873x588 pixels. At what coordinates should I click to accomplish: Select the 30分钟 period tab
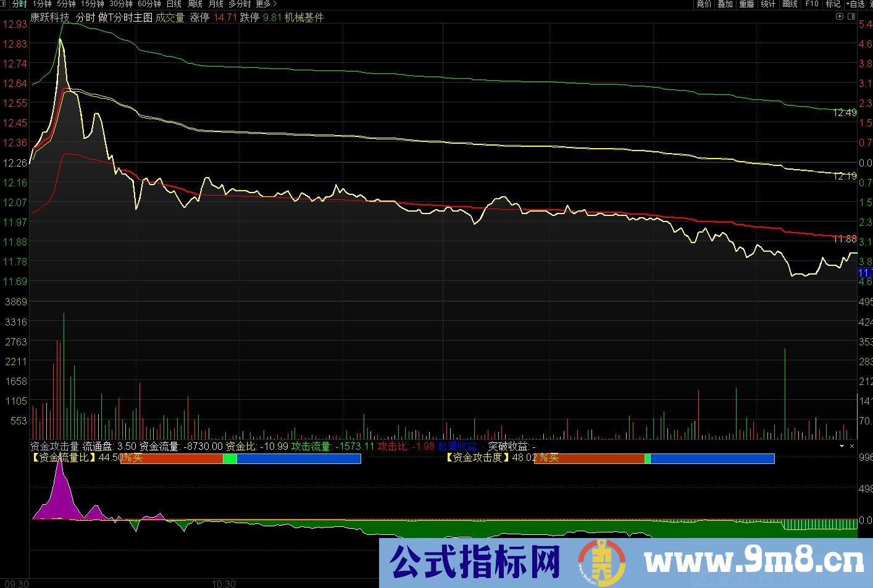coord(120,4)
